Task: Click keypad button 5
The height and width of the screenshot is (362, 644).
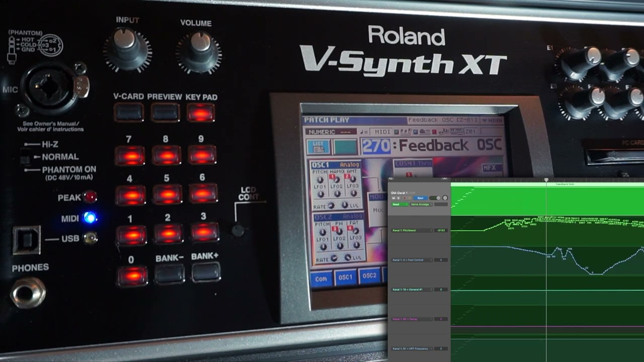Action: (168, 194)
